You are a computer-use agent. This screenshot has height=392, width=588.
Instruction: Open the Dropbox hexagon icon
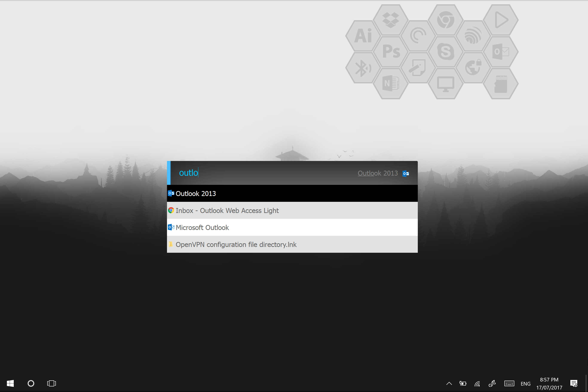[x=390, y=20]
